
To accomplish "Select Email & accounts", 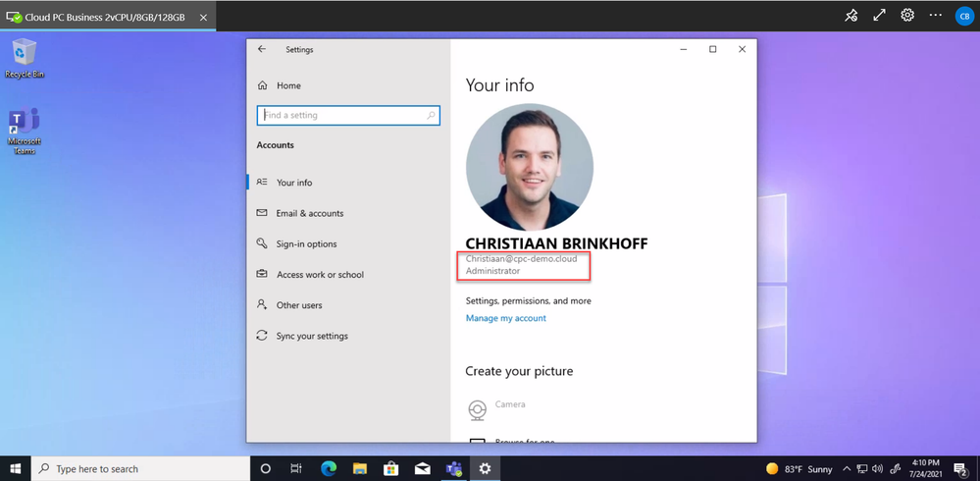I will pos(309,213).
